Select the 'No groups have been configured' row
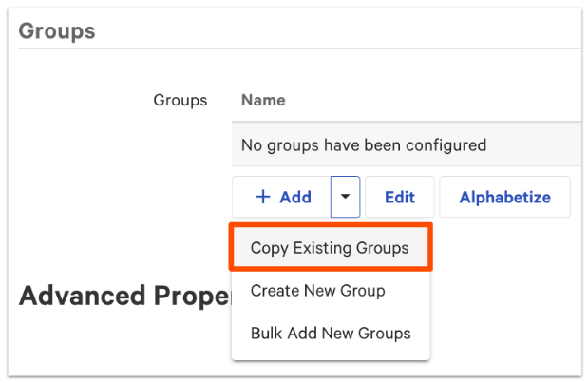 [364, 145]
